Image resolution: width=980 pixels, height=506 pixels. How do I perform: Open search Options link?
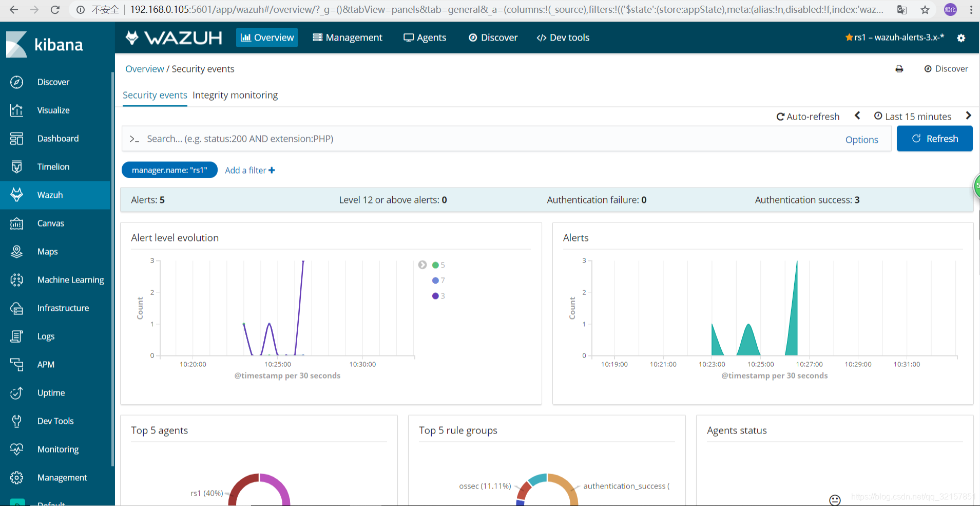pos(861,140)
